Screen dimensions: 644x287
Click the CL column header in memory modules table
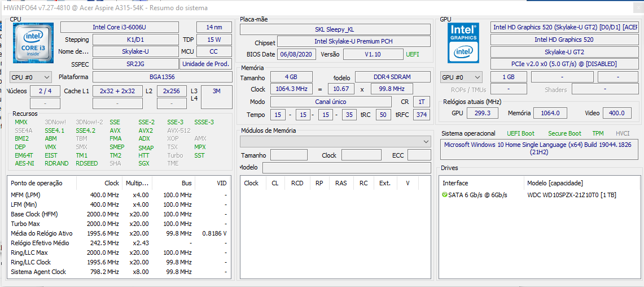275,183
